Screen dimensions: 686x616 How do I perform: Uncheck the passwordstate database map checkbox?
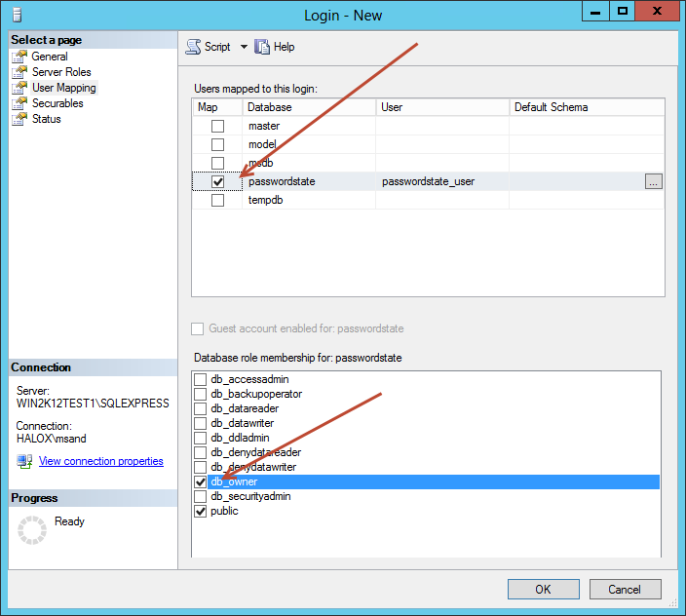(x=217, y=182)
